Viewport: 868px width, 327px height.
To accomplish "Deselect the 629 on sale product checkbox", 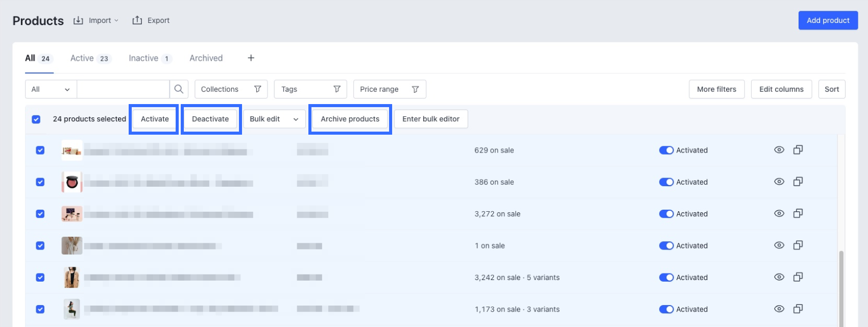I will tap(40, 150).
